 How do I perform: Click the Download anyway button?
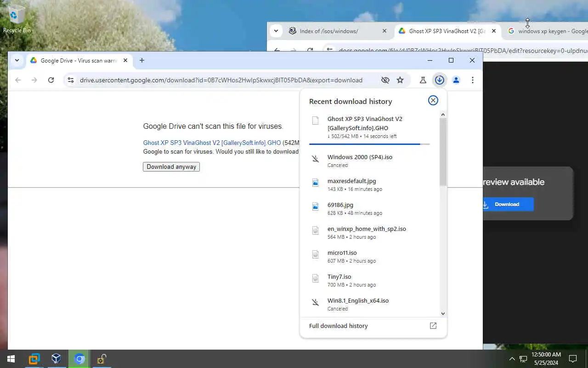[171, 167]
